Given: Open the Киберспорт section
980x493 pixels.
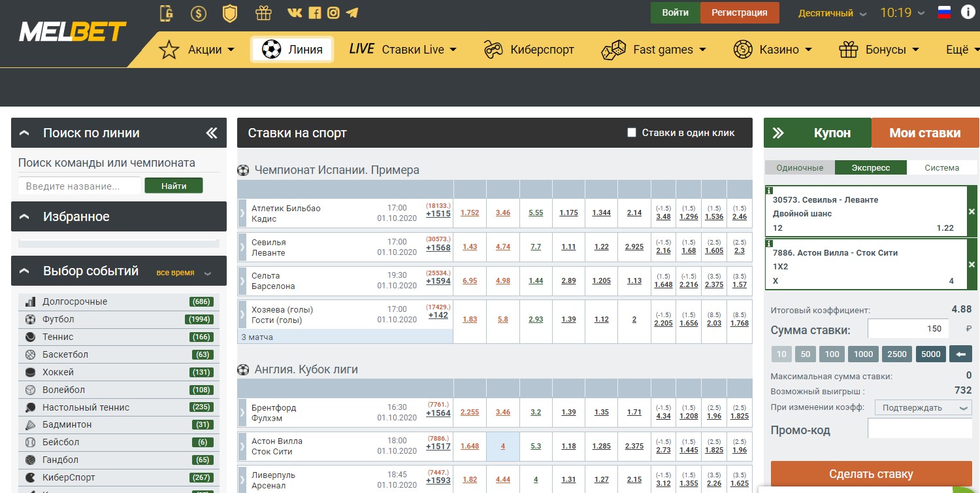Looking at the screenshot, I should click(x=529, y=50).
